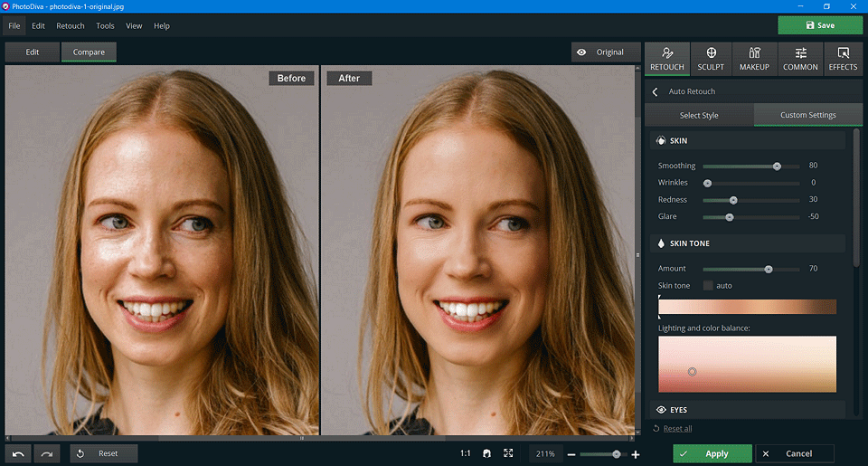
Task: Open the Tools menu
Action: click(105, 26)
